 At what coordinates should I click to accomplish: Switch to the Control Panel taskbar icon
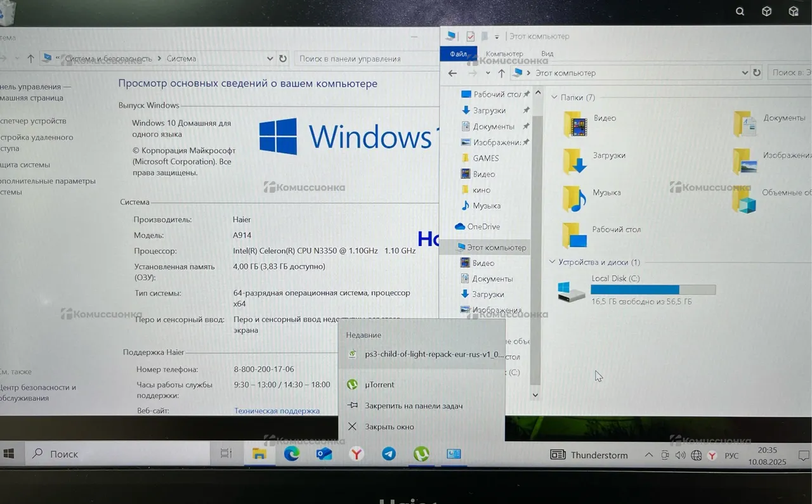coord(454,454)
